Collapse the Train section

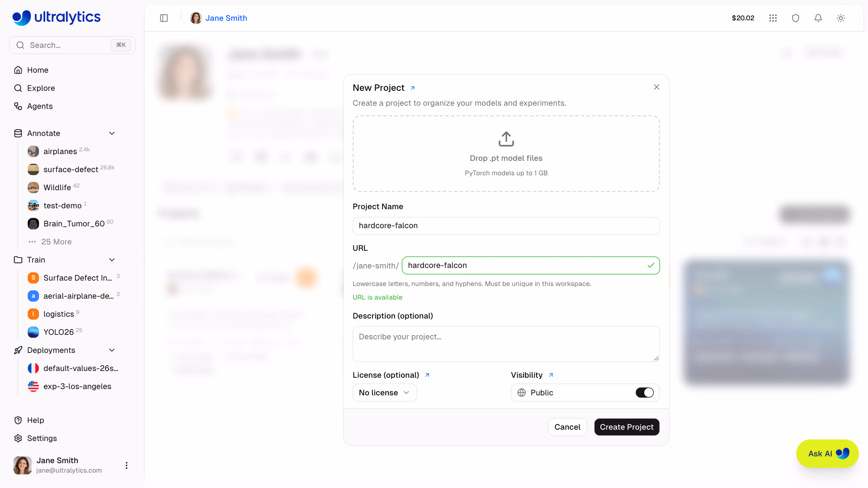112,260
